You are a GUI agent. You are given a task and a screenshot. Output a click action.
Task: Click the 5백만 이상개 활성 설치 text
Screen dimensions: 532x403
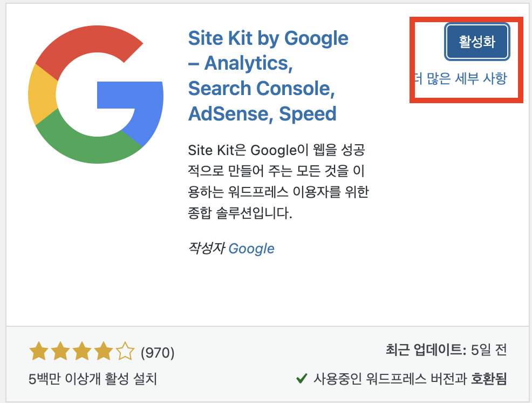pyautogui.click(x=93, y=379)
